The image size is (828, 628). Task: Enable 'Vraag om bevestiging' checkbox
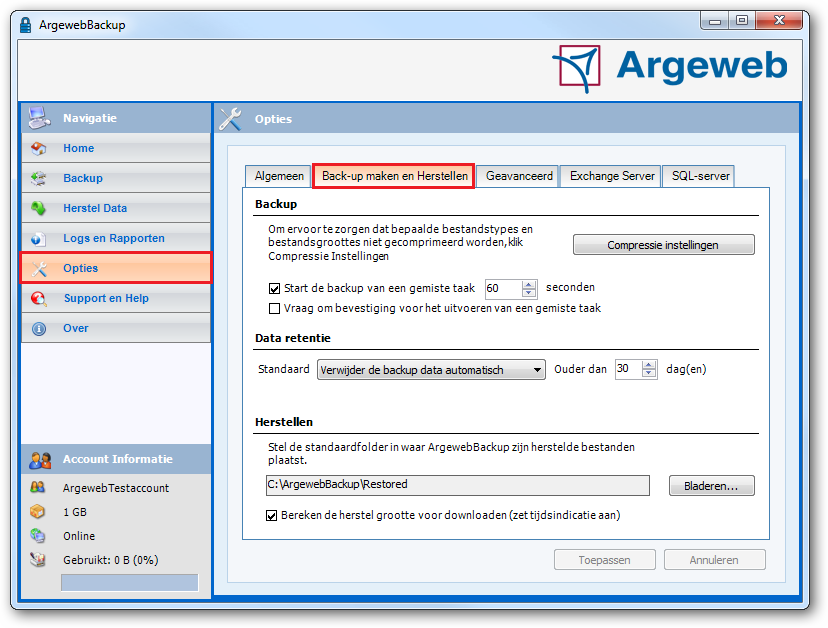[x=274, y=308]
